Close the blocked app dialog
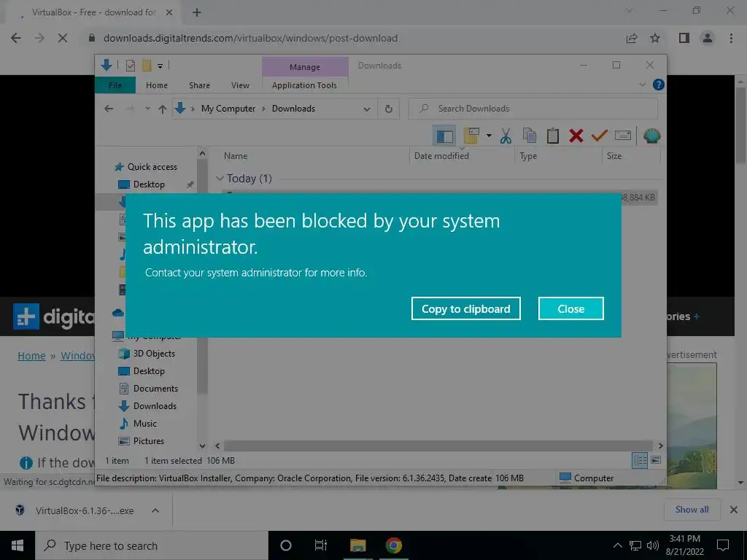The width and height of the screenshot is (747, 560). [x=570, y=308]
